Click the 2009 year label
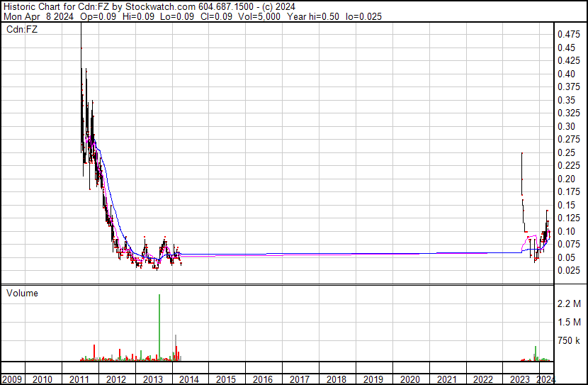Screen dimensions: 588x385 click(12, 379)
